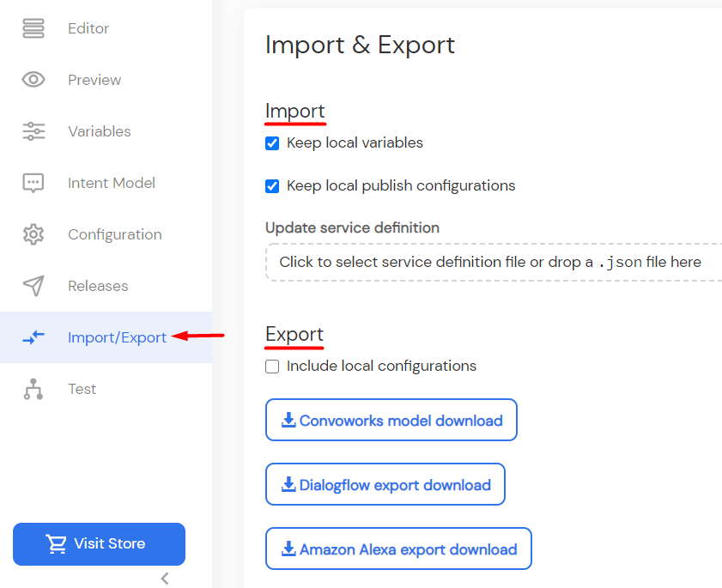Click the Editor stacked-bars icon

point(33,28)
